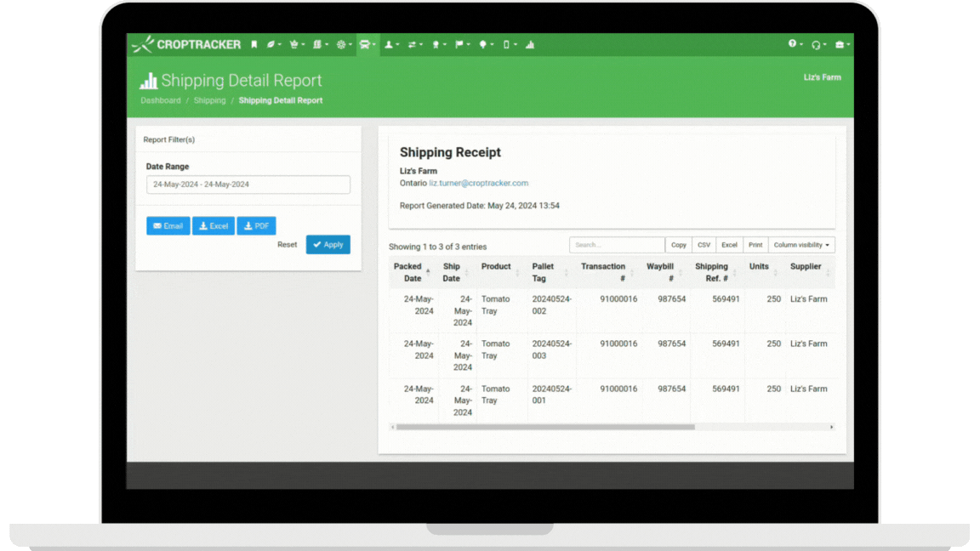Screen dimensions: 980x551
Task: Open the snowflake-style menu icon in navbar
Action: click(x=344, y=44)
